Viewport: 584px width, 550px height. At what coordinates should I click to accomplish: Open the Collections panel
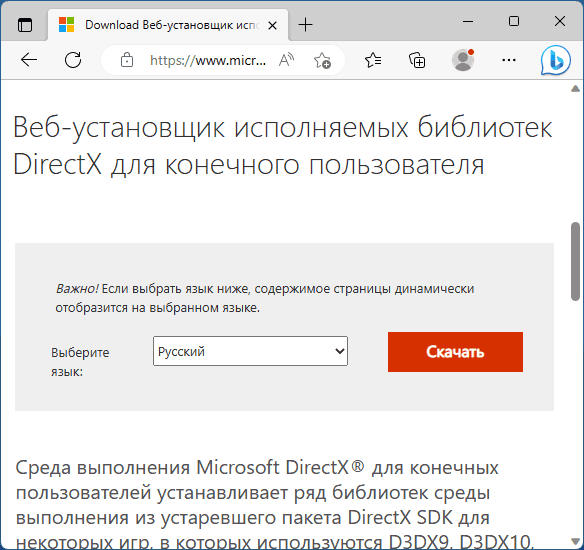tap(417, 60)
